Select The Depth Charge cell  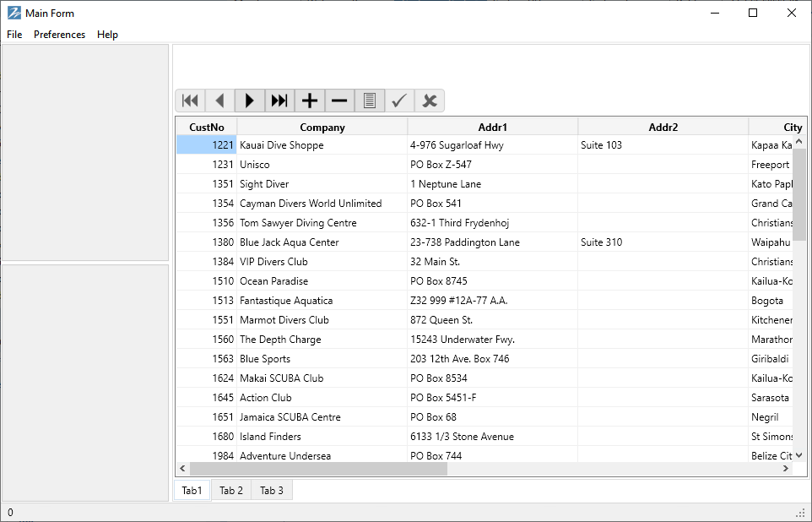(322, 340)
